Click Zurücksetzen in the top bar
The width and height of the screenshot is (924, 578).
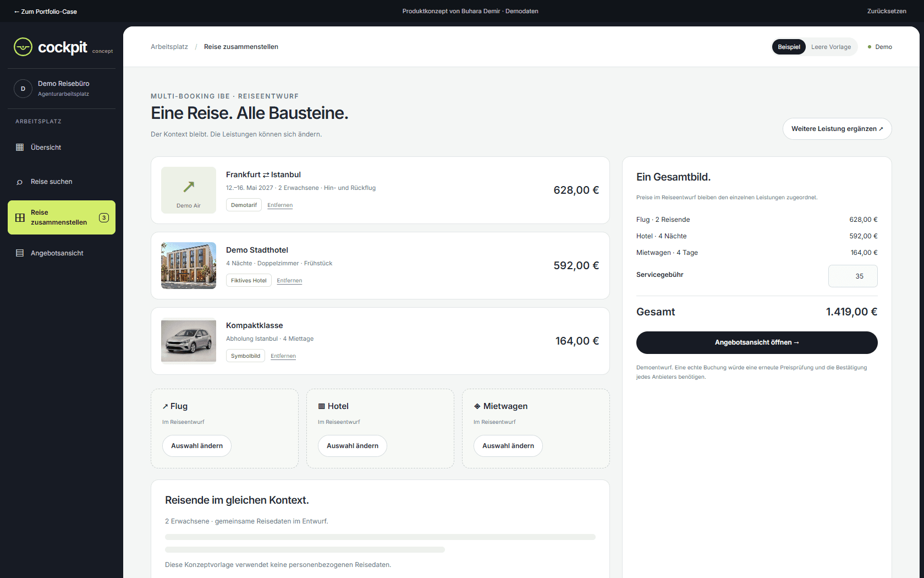887,11
